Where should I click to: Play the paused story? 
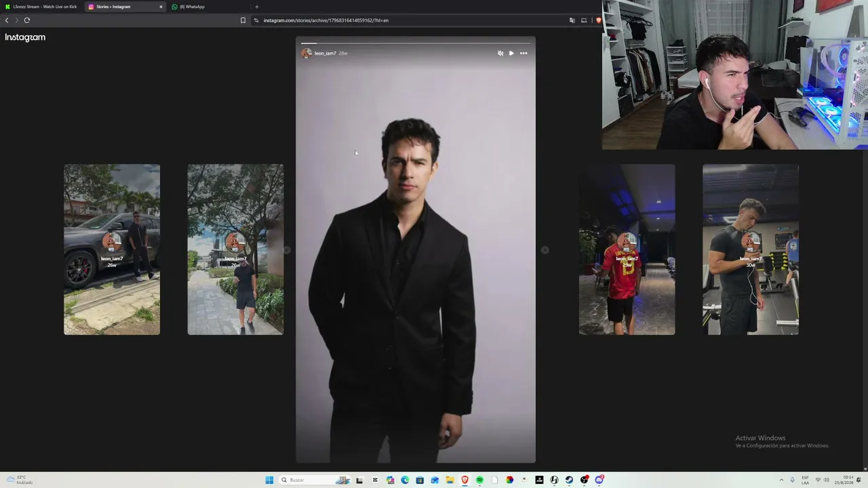pyautogui.click(x=511, y=53)
